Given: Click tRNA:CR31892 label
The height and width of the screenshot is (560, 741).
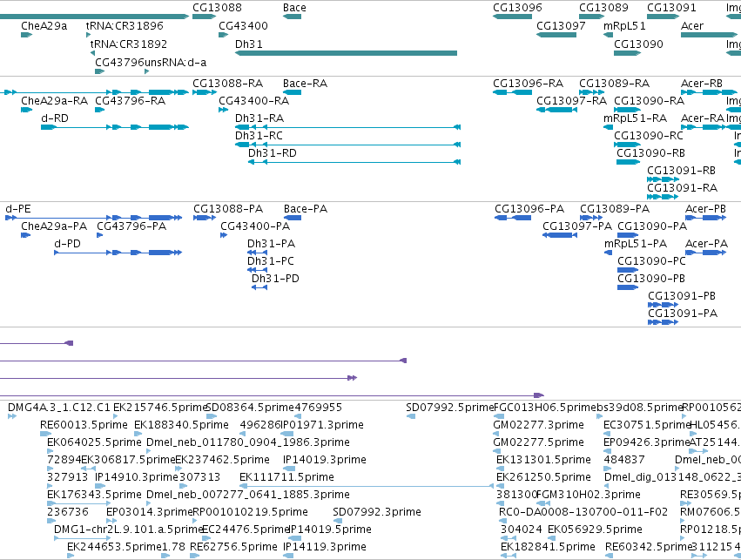Looking at the screenshot, I should (x=129, y=44).
